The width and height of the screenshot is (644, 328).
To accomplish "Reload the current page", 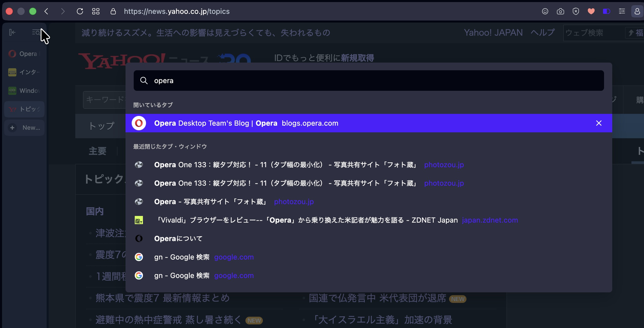I will (80, 12).
